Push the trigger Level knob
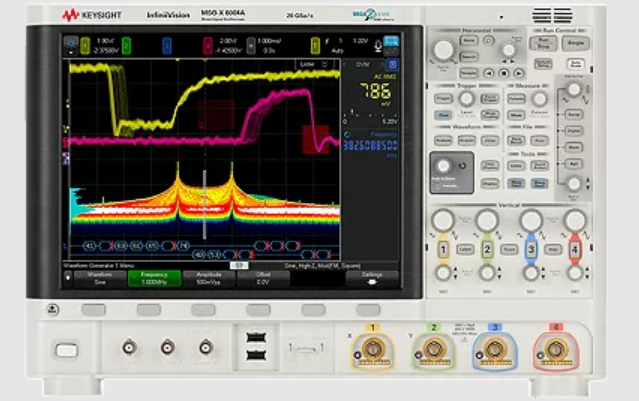This screenshot has height=401, width=639. click(466, 99)
